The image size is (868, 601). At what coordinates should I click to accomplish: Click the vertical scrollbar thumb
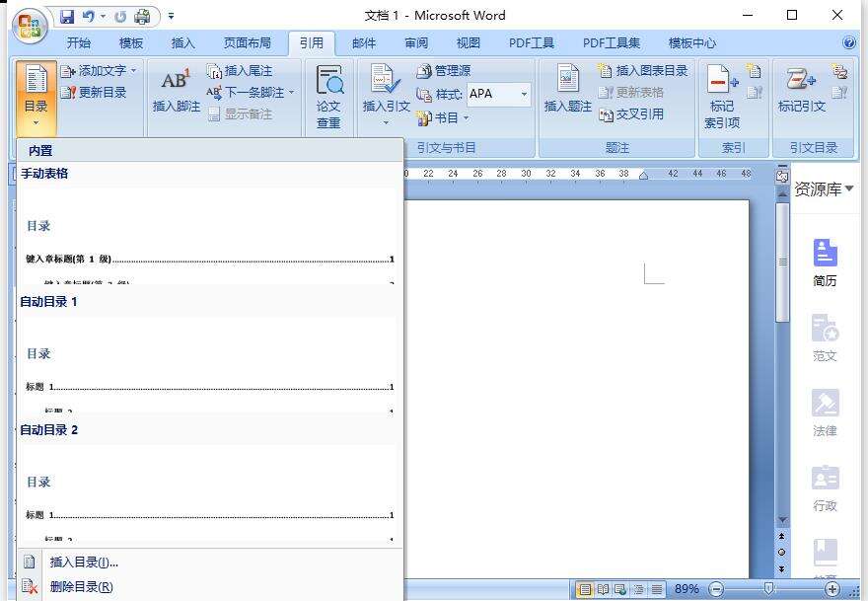pyautogui.click(x=782, y=262)
